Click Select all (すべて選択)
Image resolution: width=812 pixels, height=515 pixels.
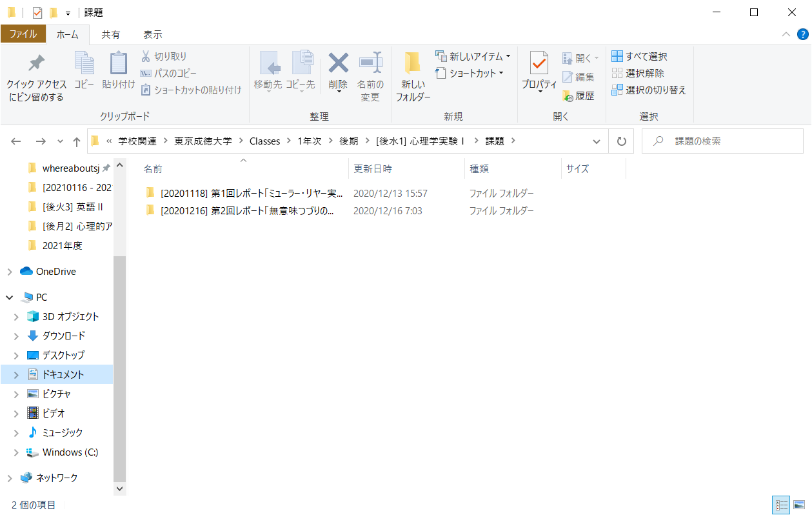[639, 57]
